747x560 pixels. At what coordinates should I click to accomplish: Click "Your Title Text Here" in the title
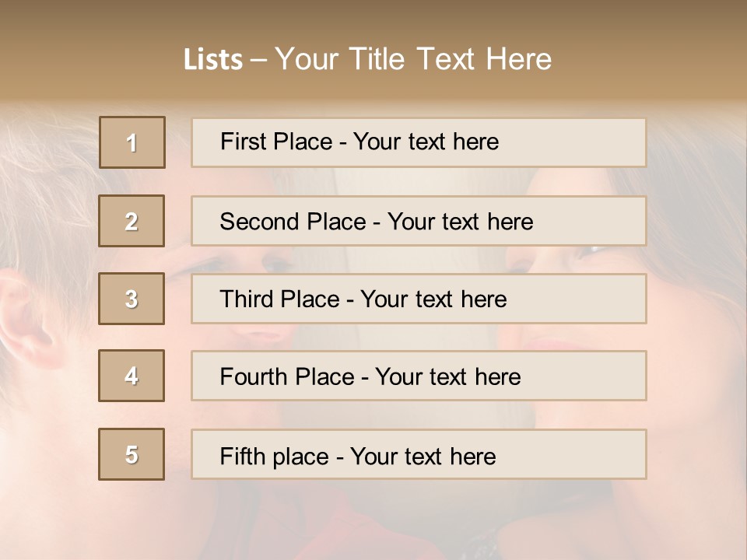[x=413, y=59]
